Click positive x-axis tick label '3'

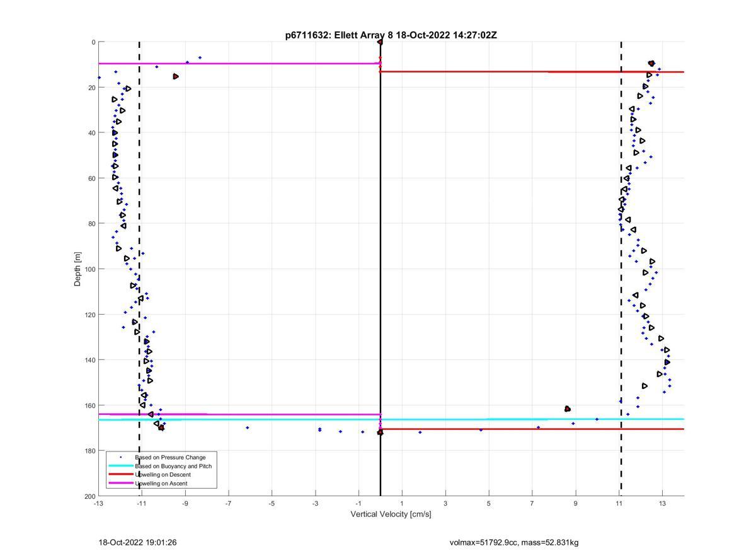(x=445, y=504)
